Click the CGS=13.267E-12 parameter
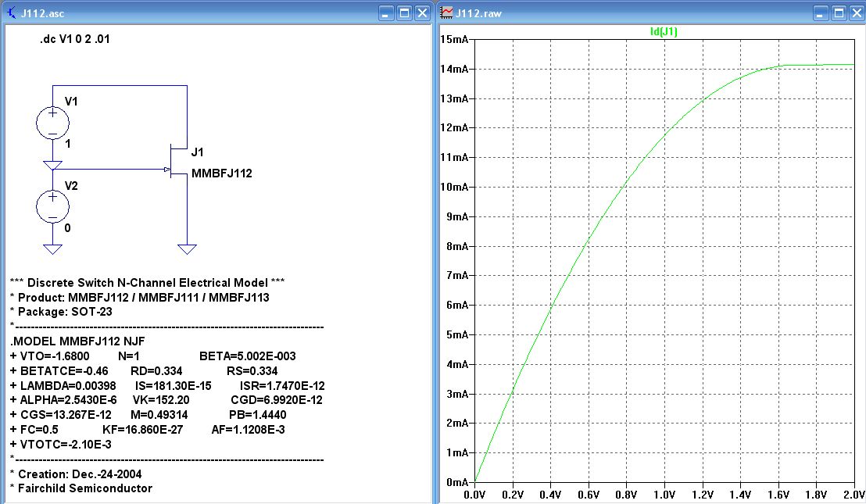 click(x=66, y=415)
